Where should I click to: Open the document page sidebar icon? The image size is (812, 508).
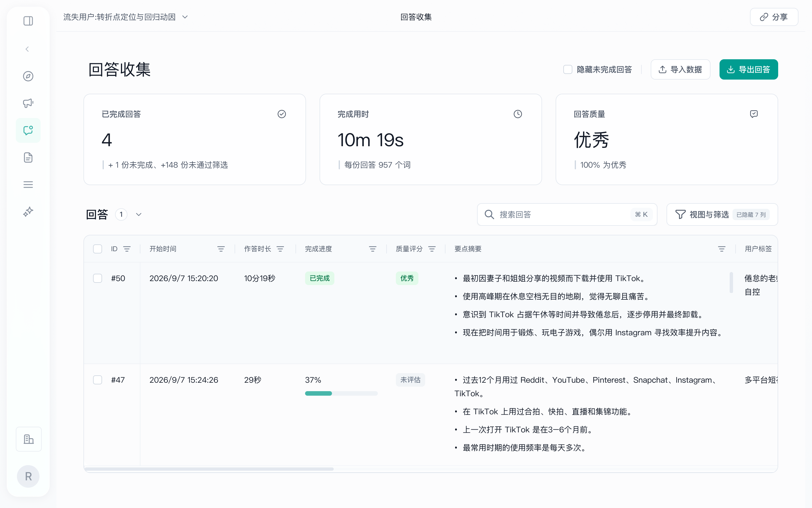point(28,157)
